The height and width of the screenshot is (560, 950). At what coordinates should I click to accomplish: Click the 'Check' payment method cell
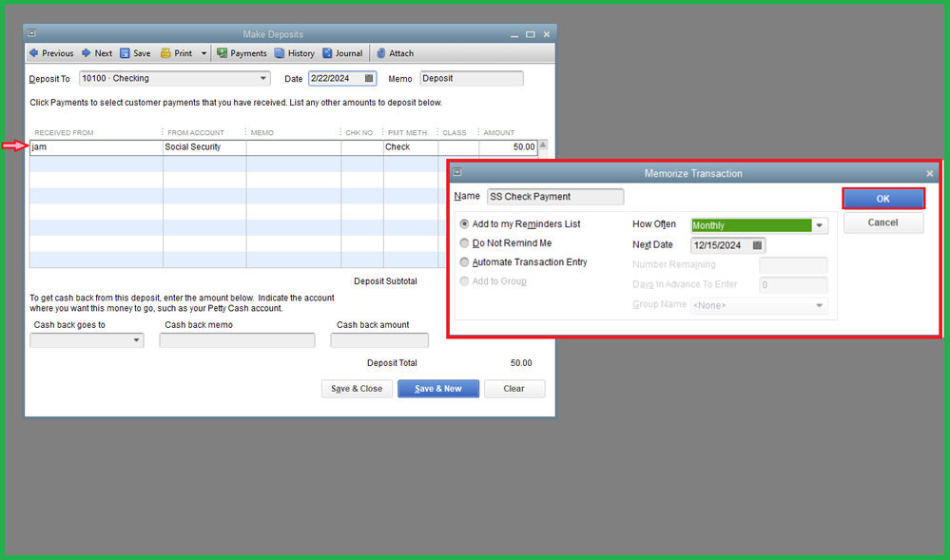tap(410, 147)
